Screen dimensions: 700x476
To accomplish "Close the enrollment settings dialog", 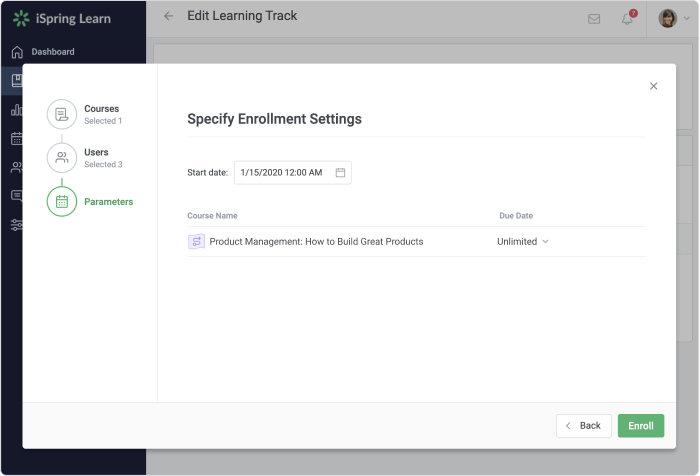I will (x=654, y=86).
